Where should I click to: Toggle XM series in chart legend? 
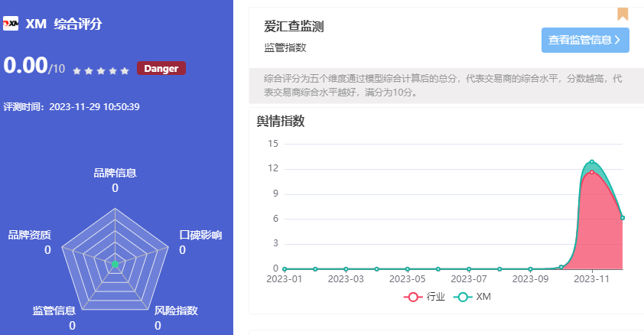[473, 297]
